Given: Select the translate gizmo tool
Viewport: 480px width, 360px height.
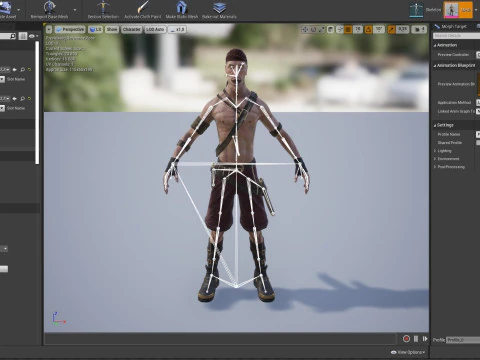Looking at the screenshot, I should click(305, 30).
